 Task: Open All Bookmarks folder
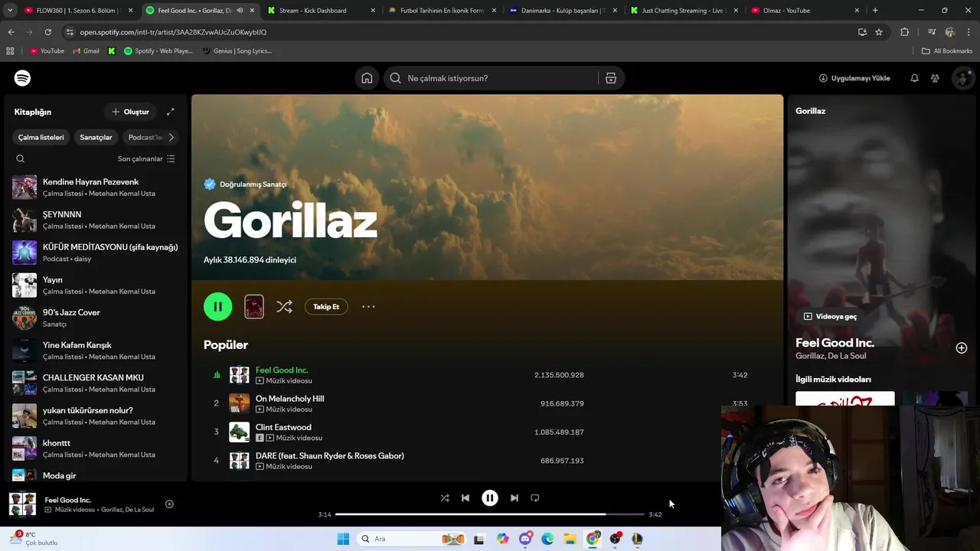click(x=947, y=51)
